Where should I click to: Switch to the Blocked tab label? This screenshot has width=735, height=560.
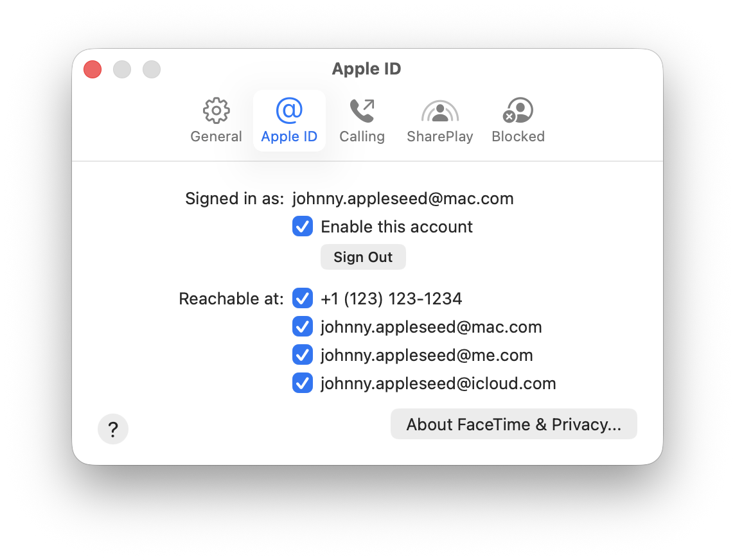(x=518, y=136)
